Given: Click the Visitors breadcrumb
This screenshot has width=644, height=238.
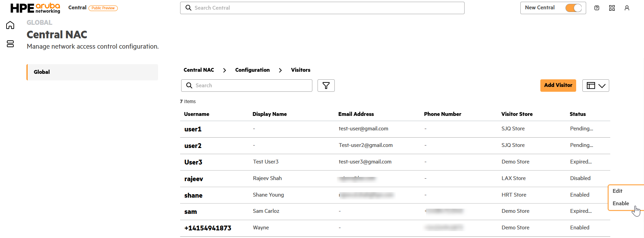Looking at the screenshot, I should 301,70.
